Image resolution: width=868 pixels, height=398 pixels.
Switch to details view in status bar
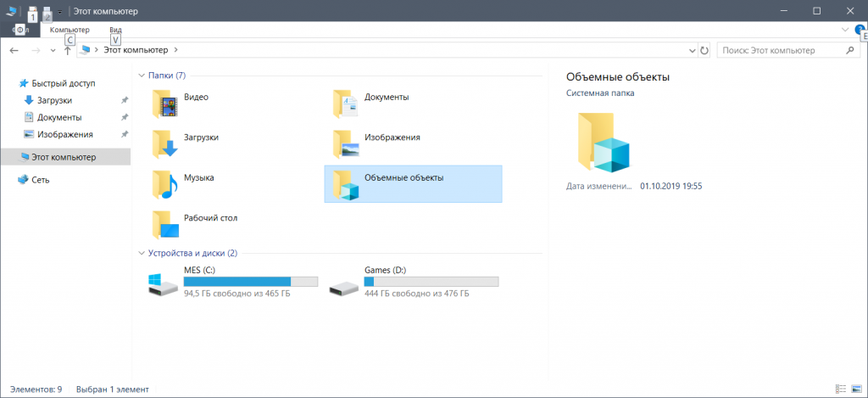click(x=841, y=390)
